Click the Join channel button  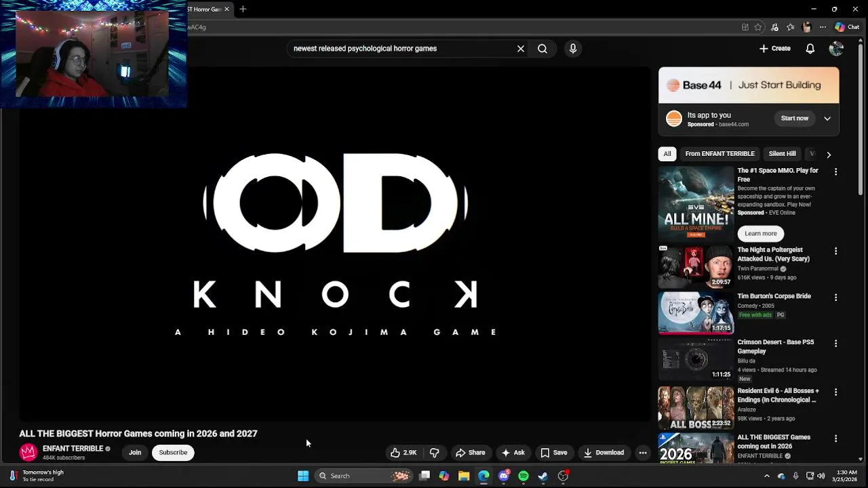pyautogui.click(x=135, y=453)
